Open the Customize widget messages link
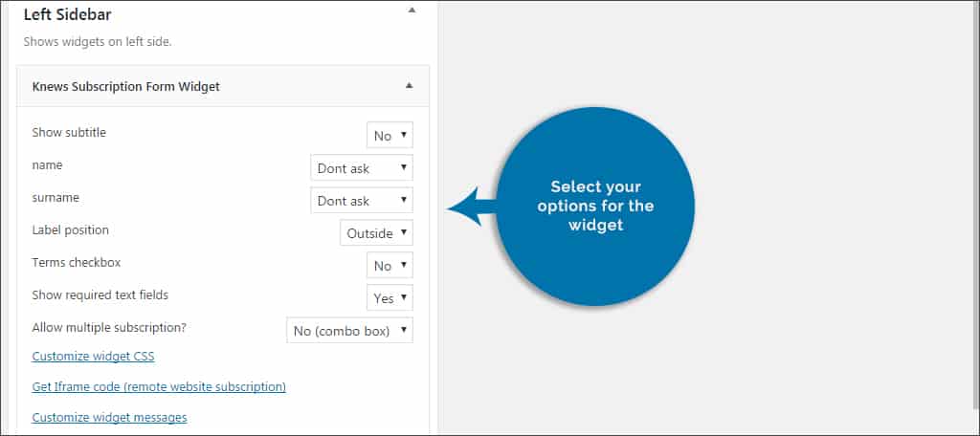 click(x=109, y=417)
